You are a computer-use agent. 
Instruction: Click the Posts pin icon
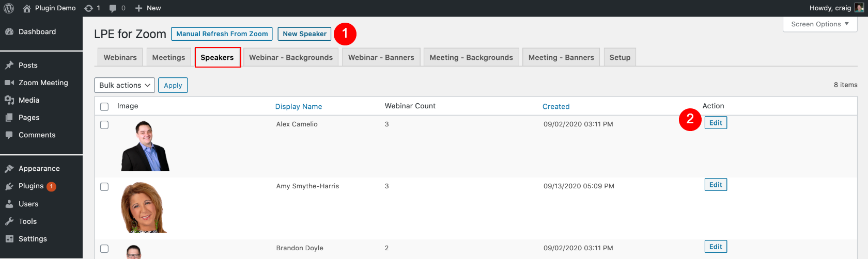click(x=9, y=65)
